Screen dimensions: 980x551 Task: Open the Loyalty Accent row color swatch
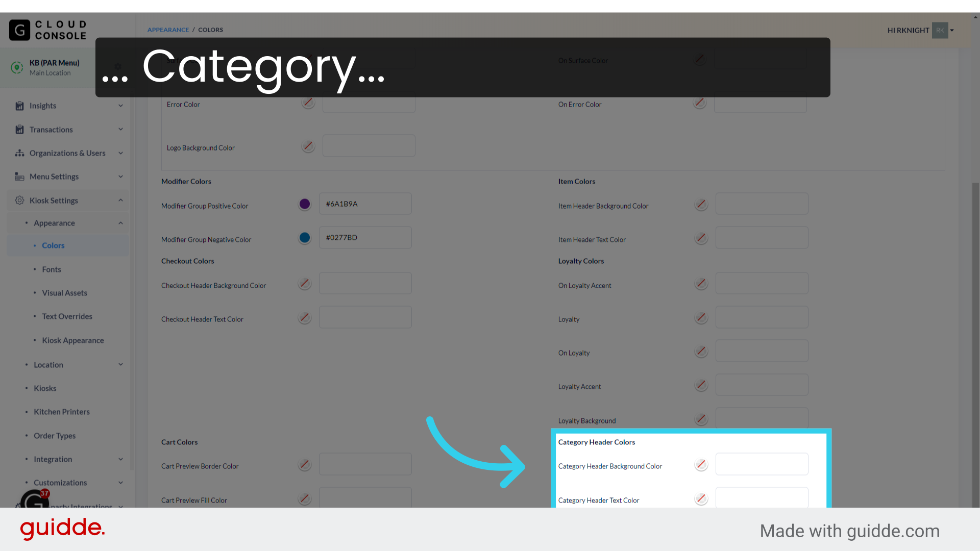[x=701, y=385]
